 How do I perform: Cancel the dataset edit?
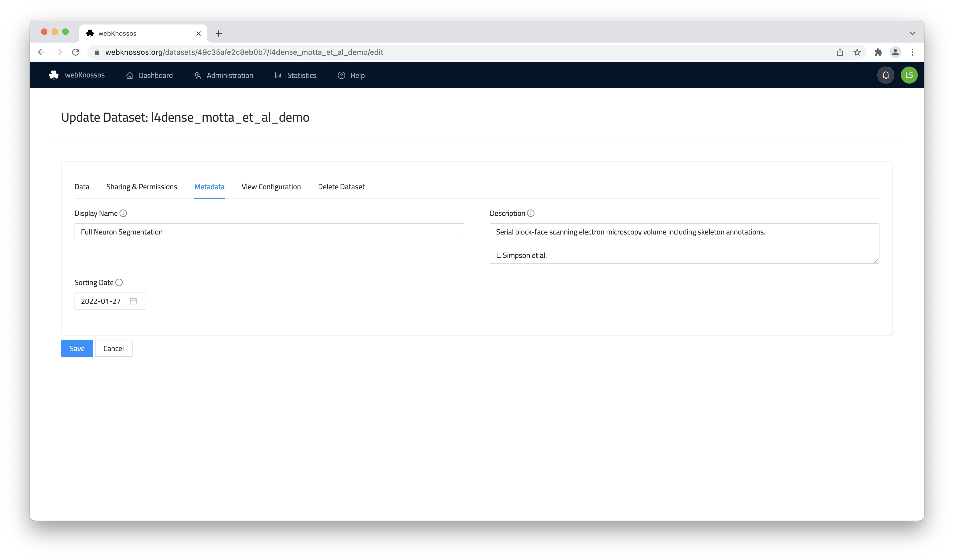tap(114, 348)
